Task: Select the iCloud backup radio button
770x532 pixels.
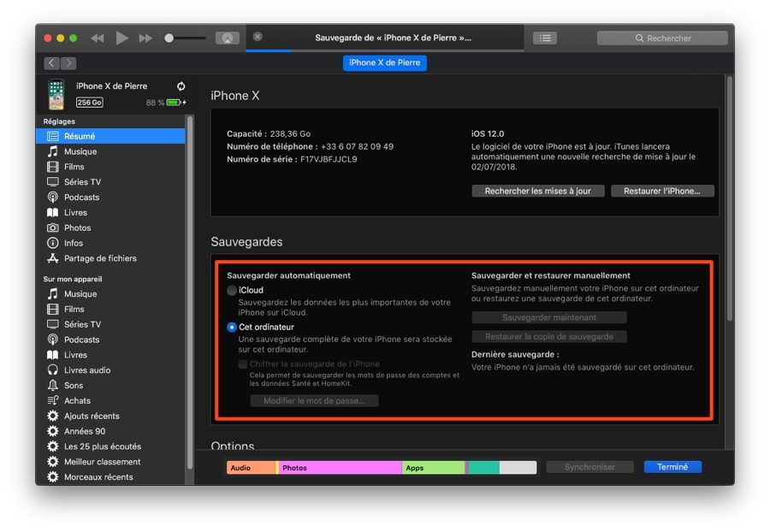Action: click(232, 291)
